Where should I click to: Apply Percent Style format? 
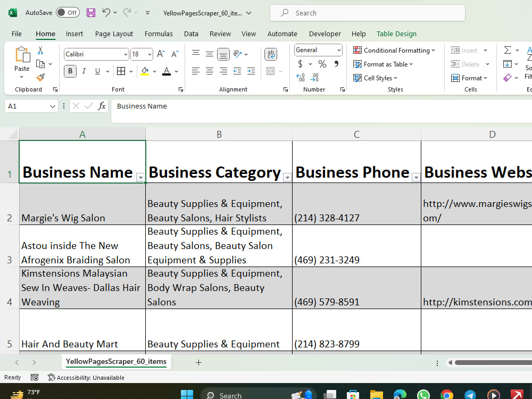(x=322, y=64)
